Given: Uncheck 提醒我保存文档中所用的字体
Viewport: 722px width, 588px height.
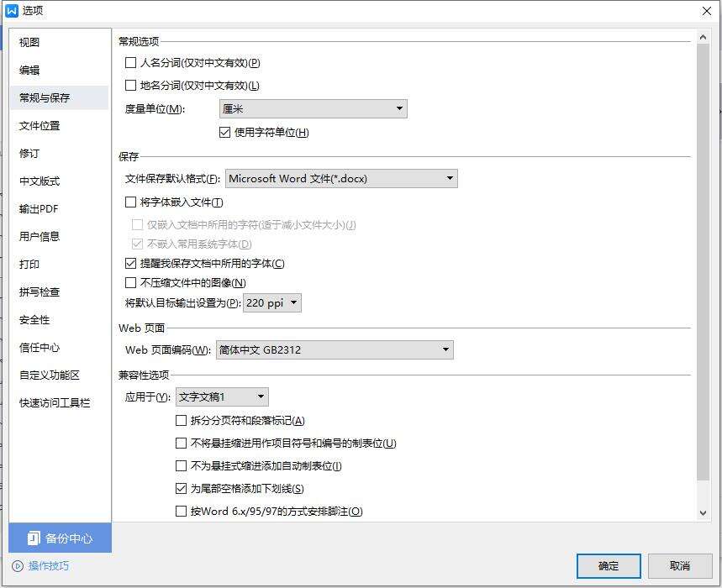Looking at the screenshot, I should [131, 263].
